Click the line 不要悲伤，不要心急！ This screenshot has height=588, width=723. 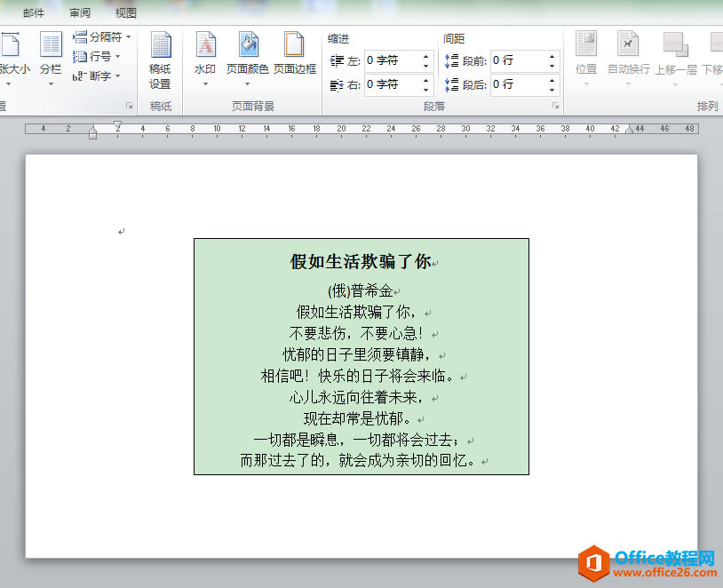(x=356, y=333)
